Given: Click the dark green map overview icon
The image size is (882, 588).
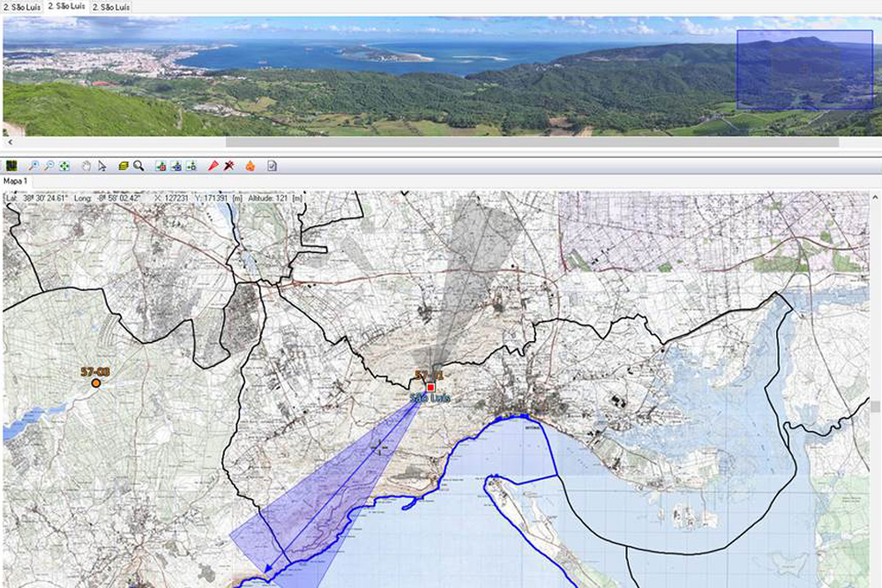Looking at the screenshot, I should pyautogui.click(x=11, y=166).
